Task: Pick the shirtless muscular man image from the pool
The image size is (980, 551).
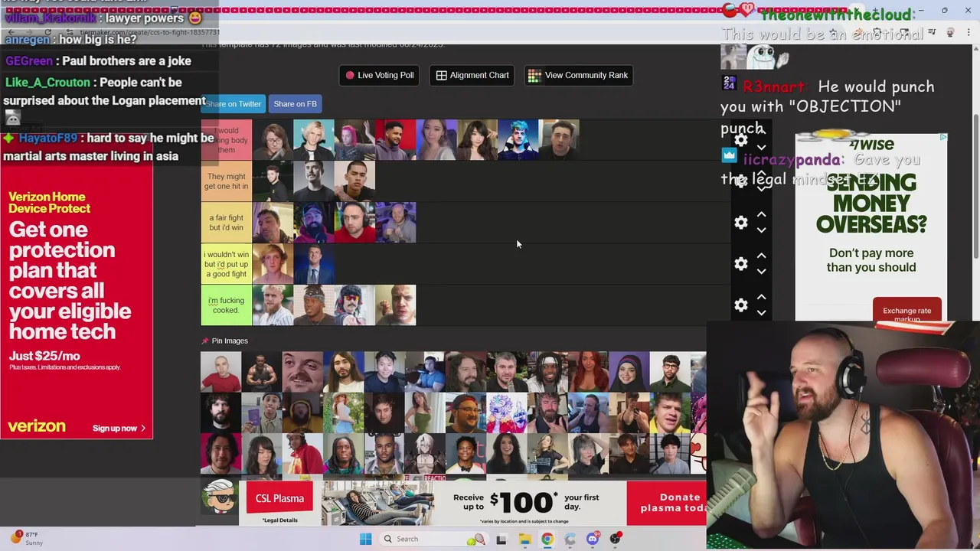Action: [262, 372]
